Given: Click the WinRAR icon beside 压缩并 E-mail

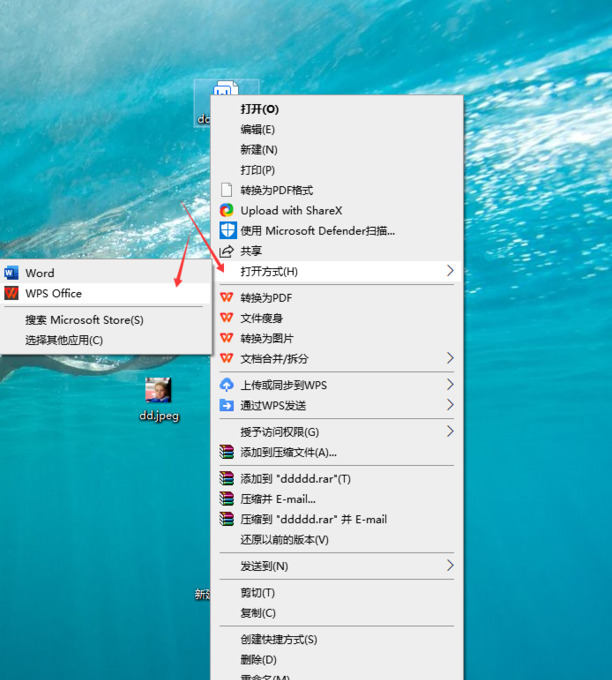Looking at the screenshot, I should (226, 499).
